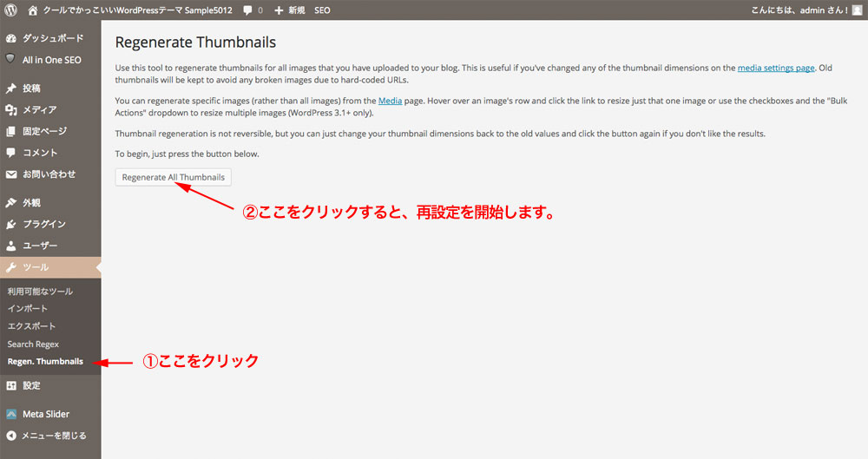Click SEO in the admin bar
Screen dimensions: 868x459
coord(322,10)
